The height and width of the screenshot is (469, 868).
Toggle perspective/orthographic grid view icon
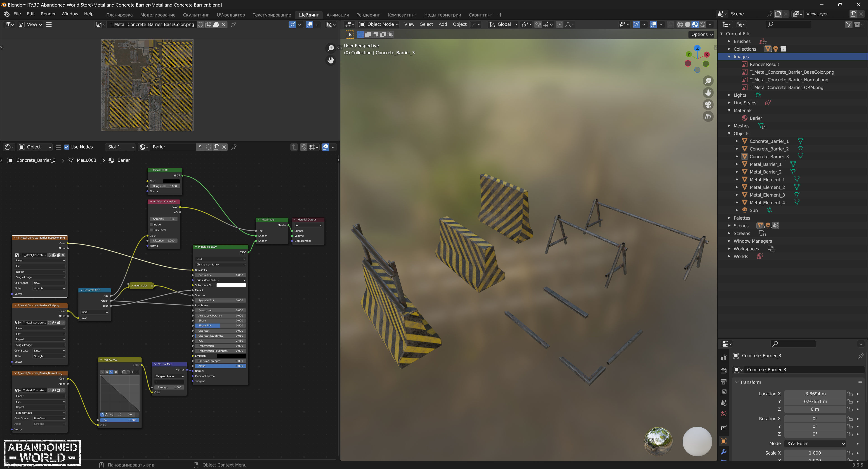[x=708, y=117]
